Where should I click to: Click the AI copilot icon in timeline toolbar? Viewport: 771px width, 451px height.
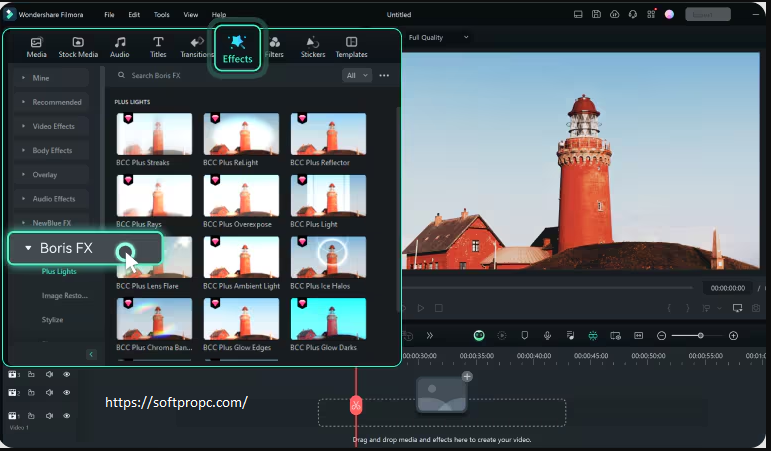tap(479, 335)
